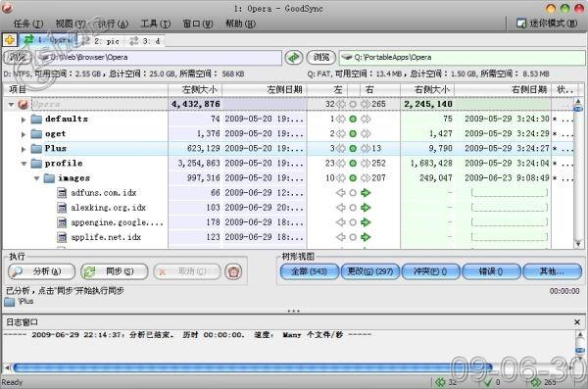Select left-to-right arrow for adfuns.com.idx

pyautogui.click(x=366, y=193)
